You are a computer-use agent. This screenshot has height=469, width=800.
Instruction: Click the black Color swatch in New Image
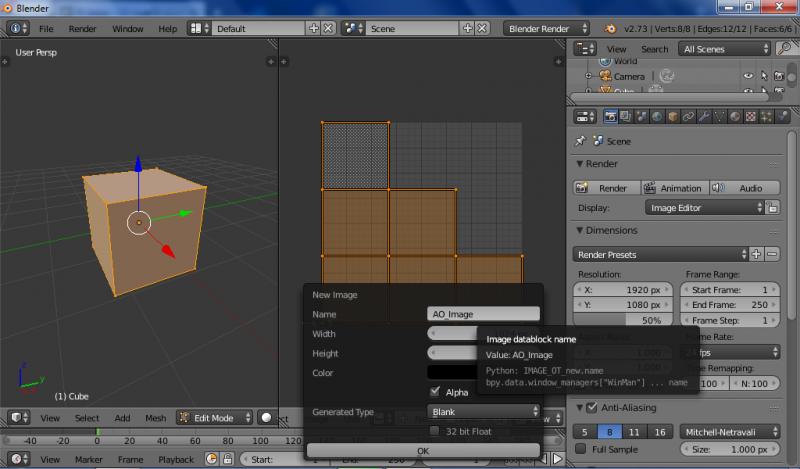(453, 372)
